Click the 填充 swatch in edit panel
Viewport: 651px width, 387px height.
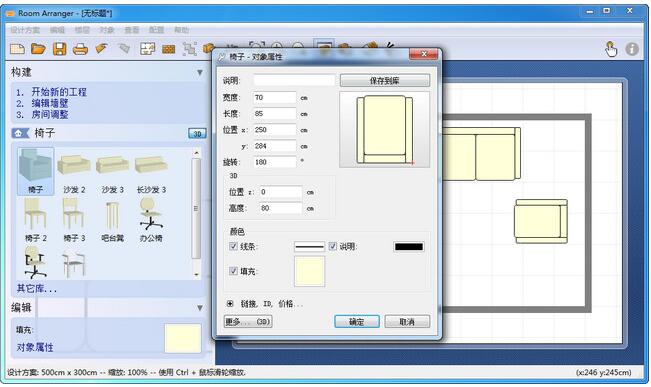pos(183,338)
